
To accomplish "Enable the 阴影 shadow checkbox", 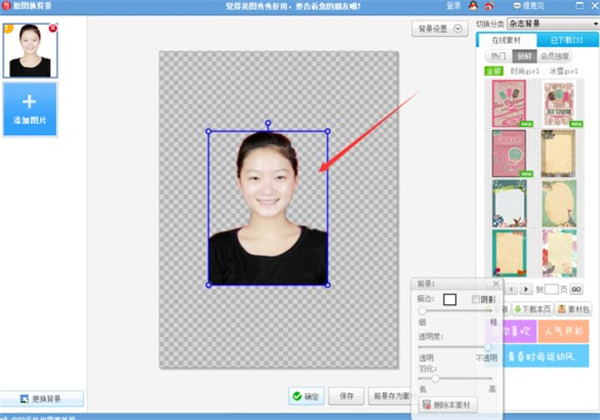I will click(476, 299).
